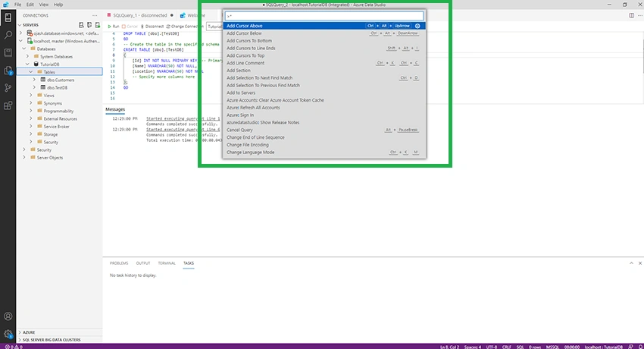The height and width of the screenshot is (349, 644).
Task: Open the File menu
Action: [17, 5]
